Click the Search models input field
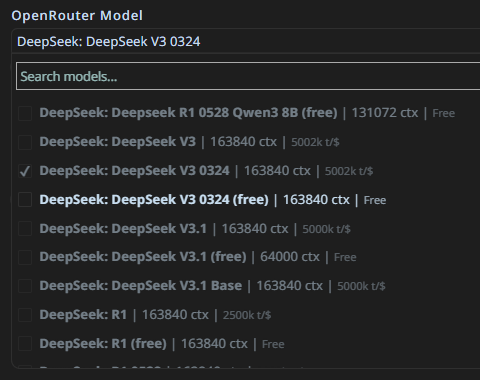The width and height of the screenshot is (480, 380). coord(248,76)
